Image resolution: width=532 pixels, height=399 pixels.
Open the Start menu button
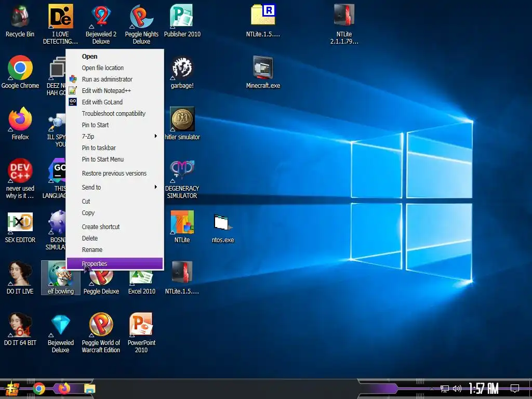tap(12, 389)
